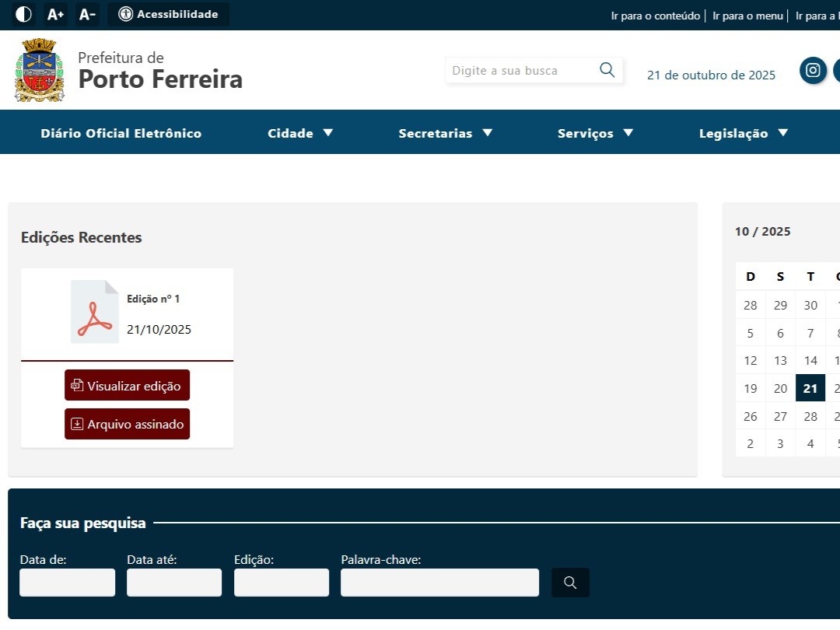Expand the Serviços dropdown menu
840x630 pixels.
tap(595, 133)
